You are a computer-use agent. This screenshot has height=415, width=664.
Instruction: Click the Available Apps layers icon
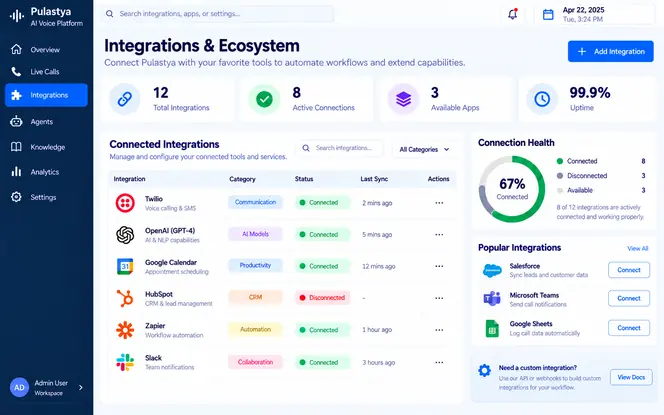click(403, 99)
